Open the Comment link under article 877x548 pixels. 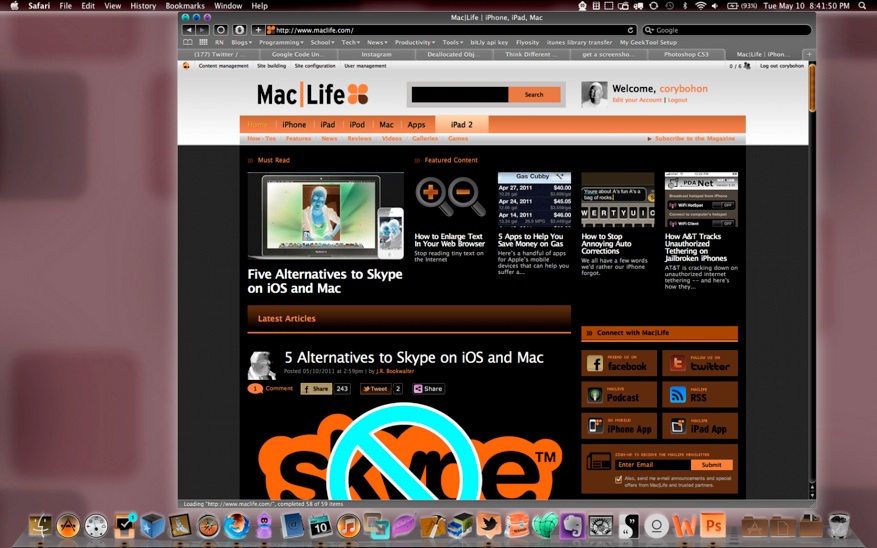point(279,388)
